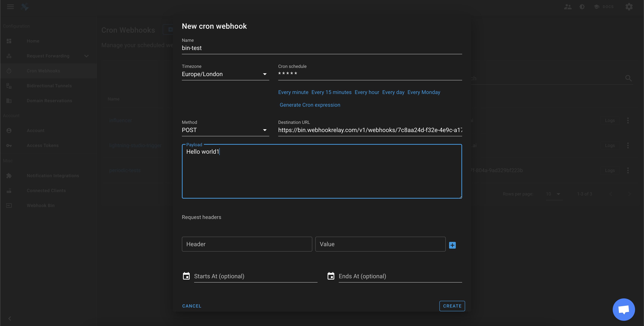Open Access Tokens sidebar item
The image size is (644, 326).
pos(42,146)
